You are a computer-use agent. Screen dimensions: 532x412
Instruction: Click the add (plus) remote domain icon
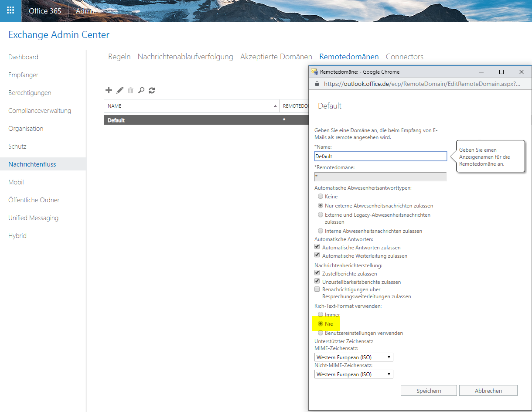pyautogui.click(x=109, y=90)
